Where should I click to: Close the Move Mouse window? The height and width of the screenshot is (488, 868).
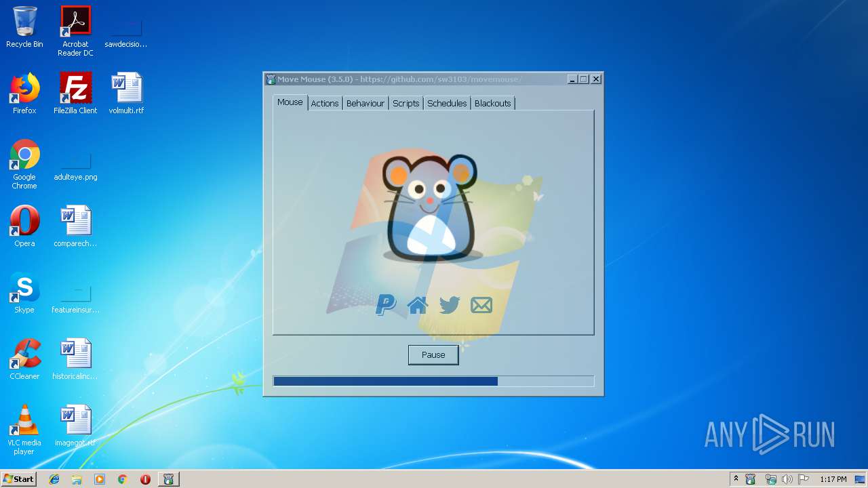tap(596, 79)
